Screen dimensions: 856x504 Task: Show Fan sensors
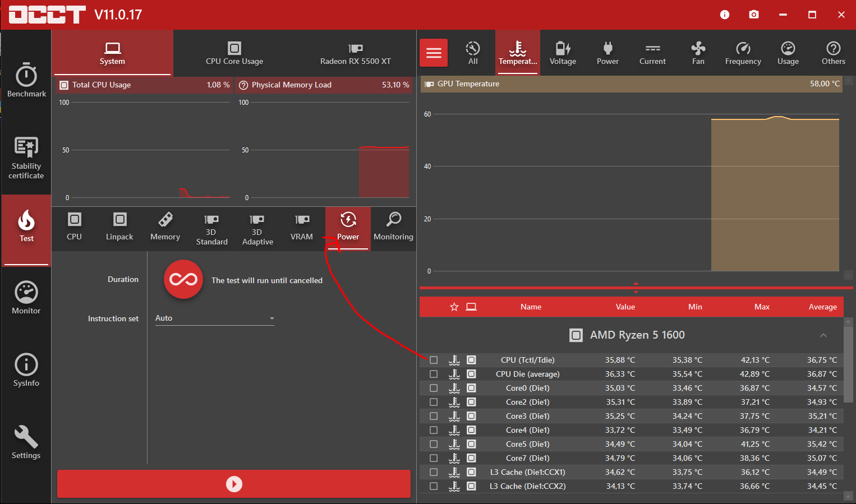pos(698,53)
